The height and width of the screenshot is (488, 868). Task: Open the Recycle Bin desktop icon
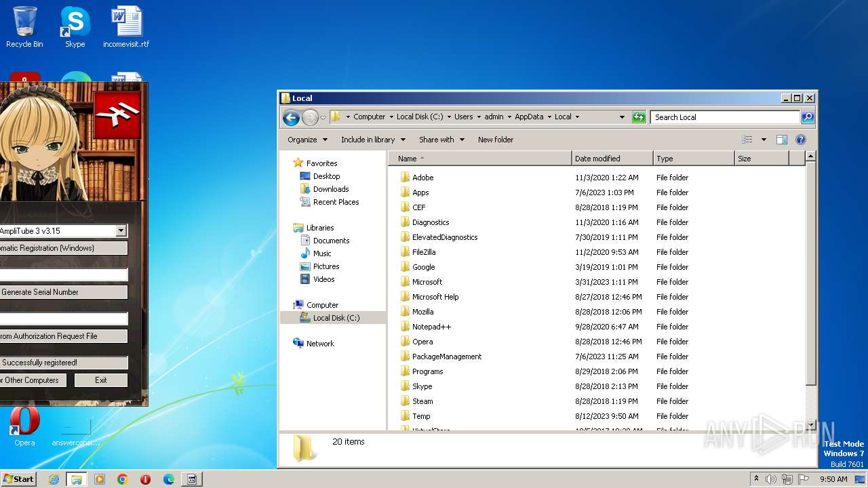[x=24, y=27]
